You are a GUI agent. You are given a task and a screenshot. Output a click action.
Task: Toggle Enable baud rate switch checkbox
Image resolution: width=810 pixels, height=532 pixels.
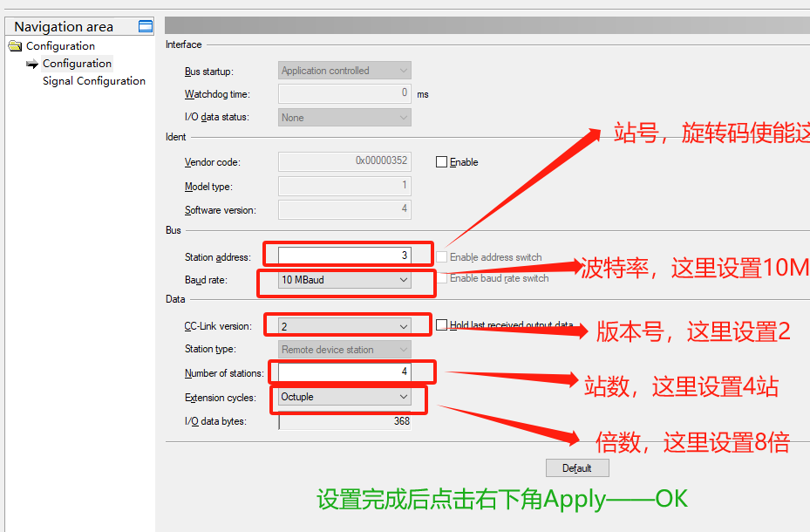[442, 278]
